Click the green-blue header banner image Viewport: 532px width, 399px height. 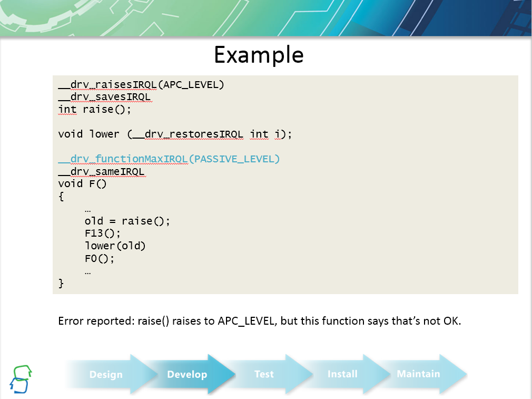tap(265, 18)
